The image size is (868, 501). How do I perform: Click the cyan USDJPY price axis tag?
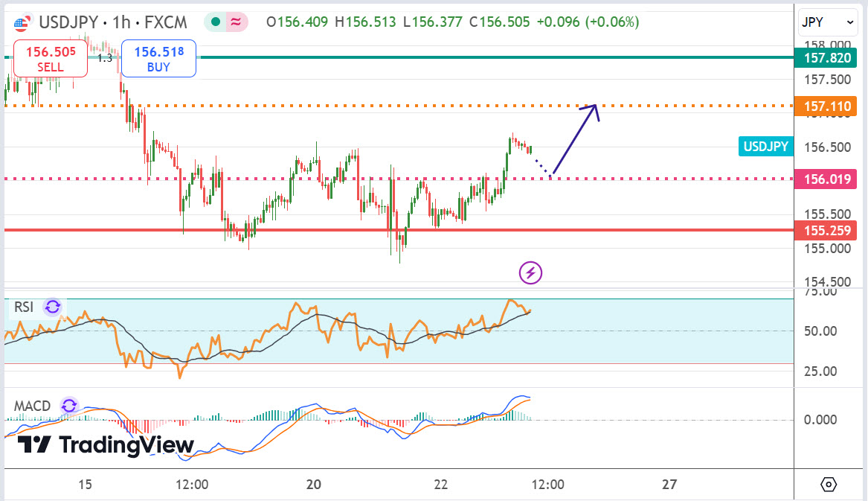tap(765, 147)
